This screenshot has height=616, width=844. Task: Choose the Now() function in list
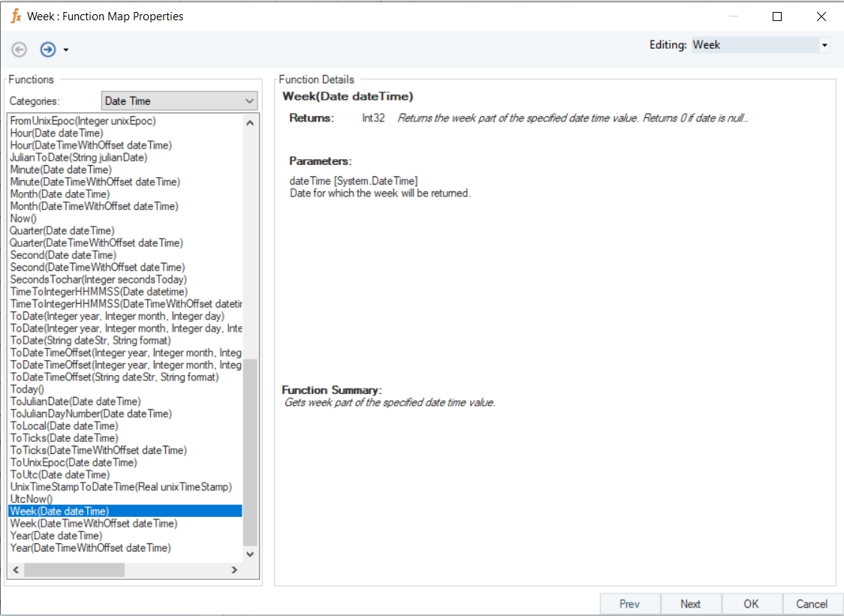coord(23,218)
